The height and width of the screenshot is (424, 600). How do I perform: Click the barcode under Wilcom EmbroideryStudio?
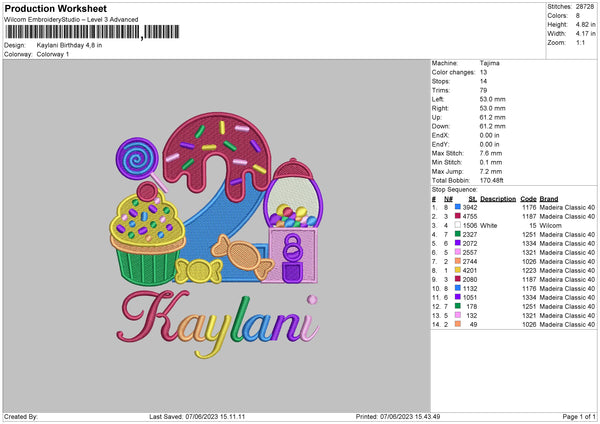coord(74,33)
